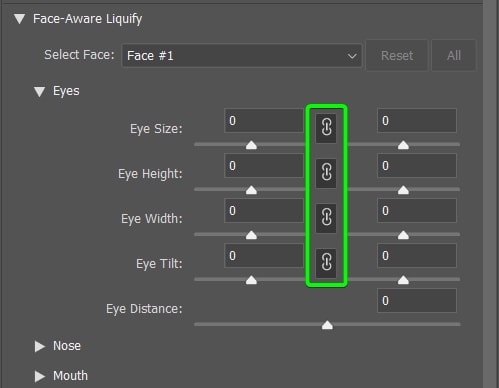Click the right Eye Size value field
499x388 pixels.
tap(417, 121)
